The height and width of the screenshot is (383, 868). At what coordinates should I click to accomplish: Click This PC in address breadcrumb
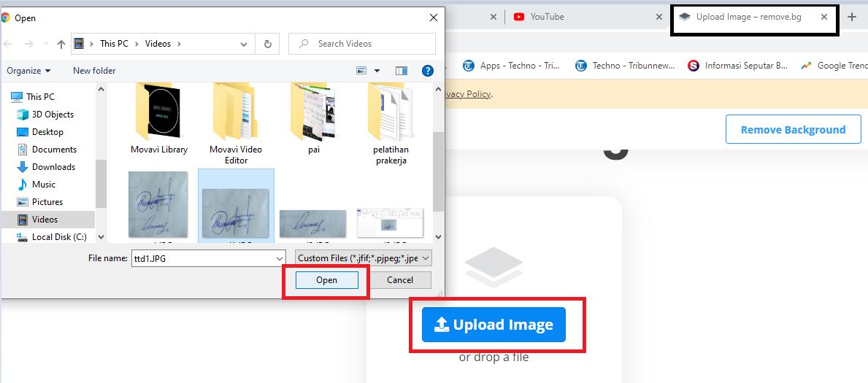114,44
